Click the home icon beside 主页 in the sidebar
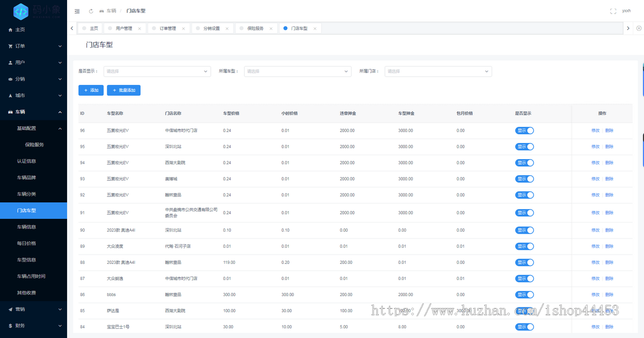Screen dimensions: 644x338 point(10,30)
